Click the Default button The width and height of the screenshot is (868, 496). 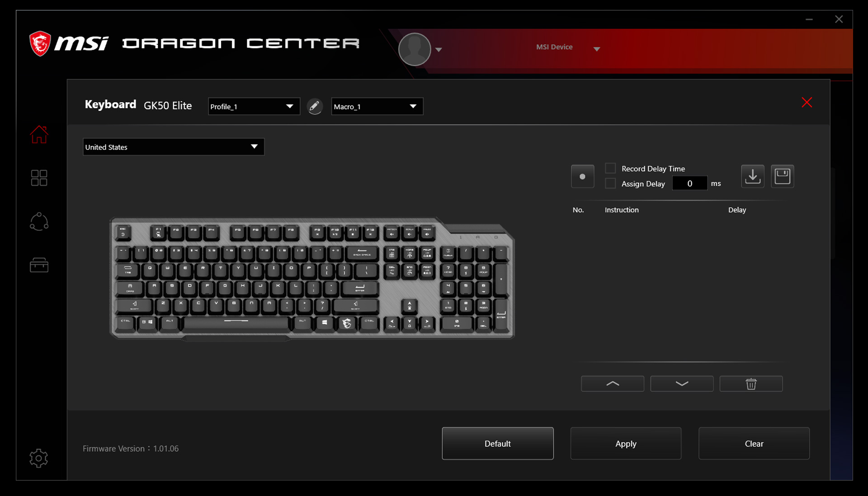497,443
